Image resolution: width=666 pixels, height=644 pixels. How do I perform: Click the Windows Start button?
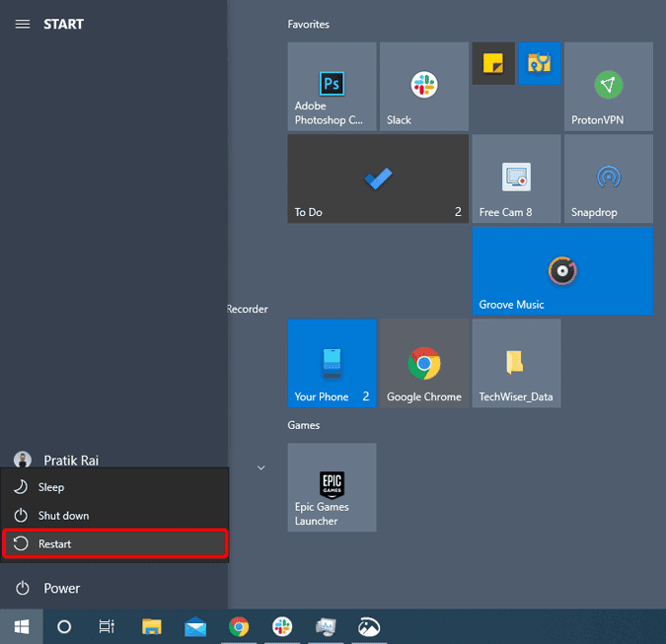22,626
